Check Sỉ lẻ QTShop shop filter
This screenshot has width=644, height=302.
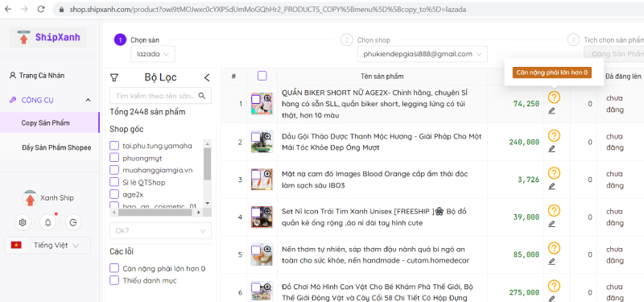(114, 182)
